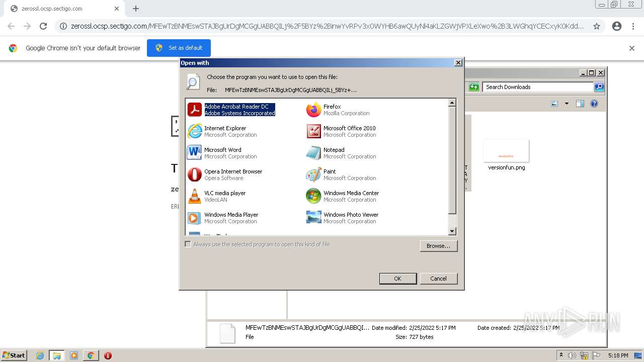Toggle Explorer preview pane icon

pyautogui.click(x=580, y=104)
